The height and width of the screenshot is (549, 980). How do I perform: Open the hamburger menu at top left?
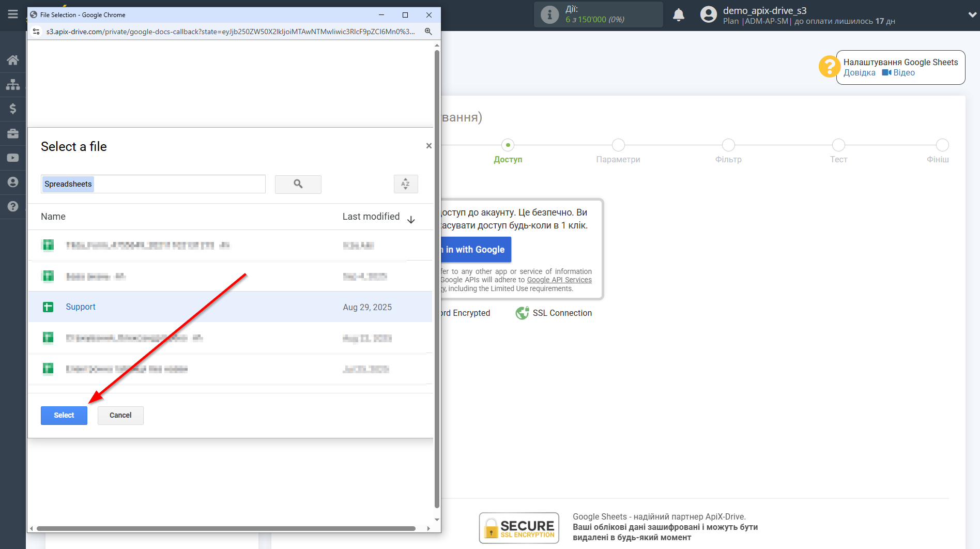(x=13, y=14)
